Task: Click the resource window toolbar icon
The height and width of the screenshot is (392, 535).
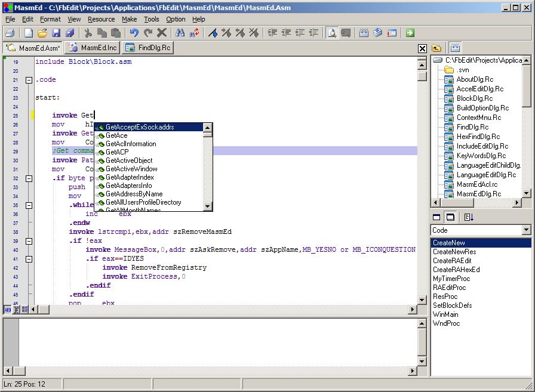Action: [392, 33]
